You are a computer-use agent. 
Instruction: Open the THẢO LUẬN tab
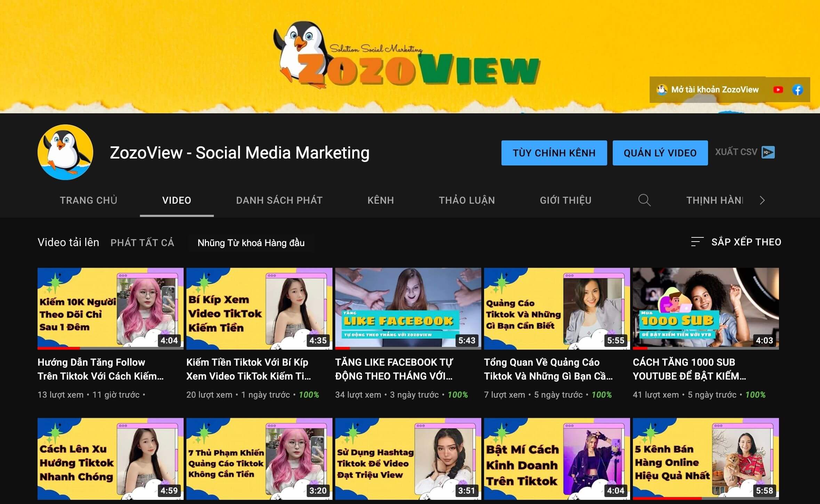click(467, 200)
